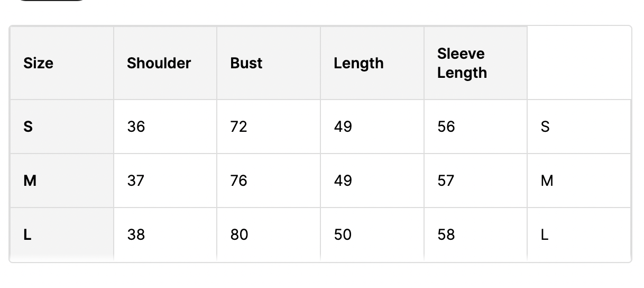644x288 pixels.
Task: Click the Size column header
Action: tap(39, 64)
